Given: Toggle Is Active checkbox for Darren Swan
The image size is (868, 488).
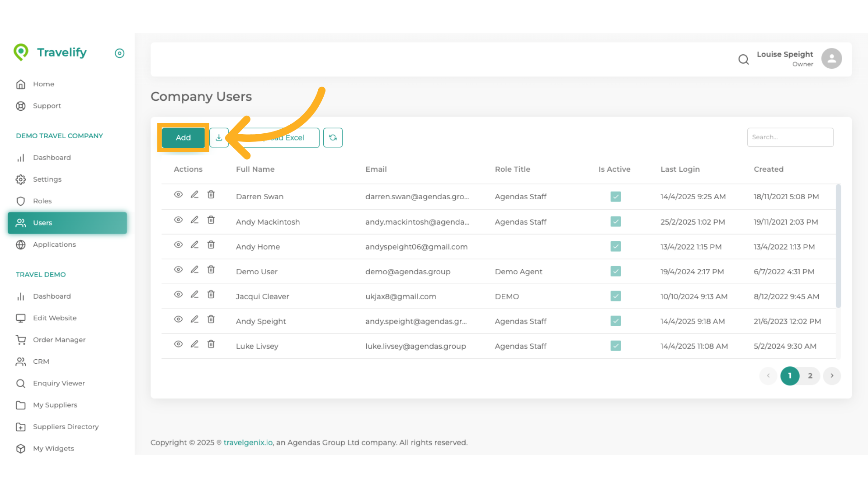Looking at the screenshot, I should [615, 197].
